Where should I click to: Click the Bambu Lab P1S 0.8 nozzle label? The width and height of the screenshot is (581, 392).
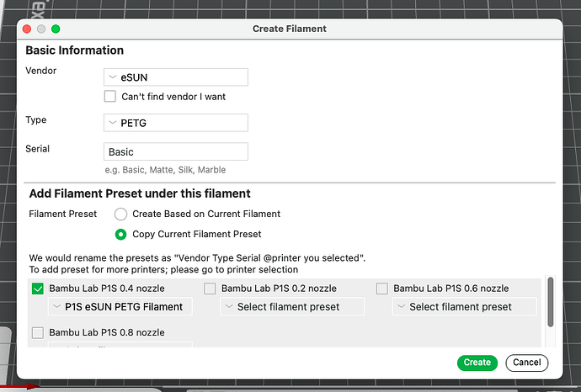(107, 332)
